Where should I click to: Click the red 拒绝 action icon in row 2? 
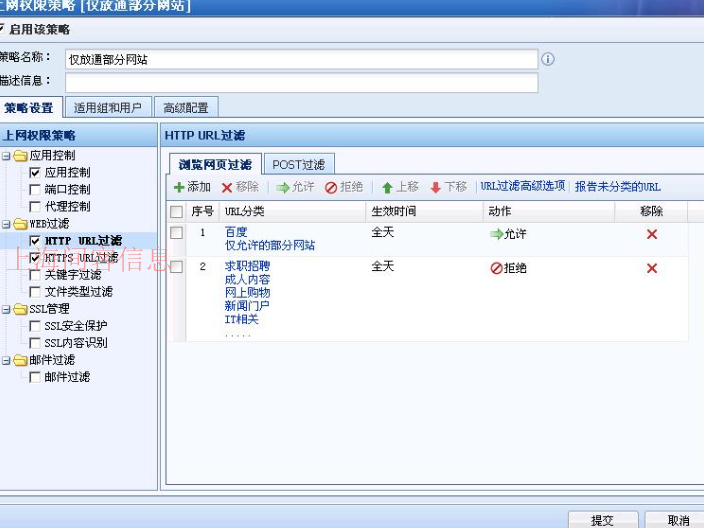496,268
